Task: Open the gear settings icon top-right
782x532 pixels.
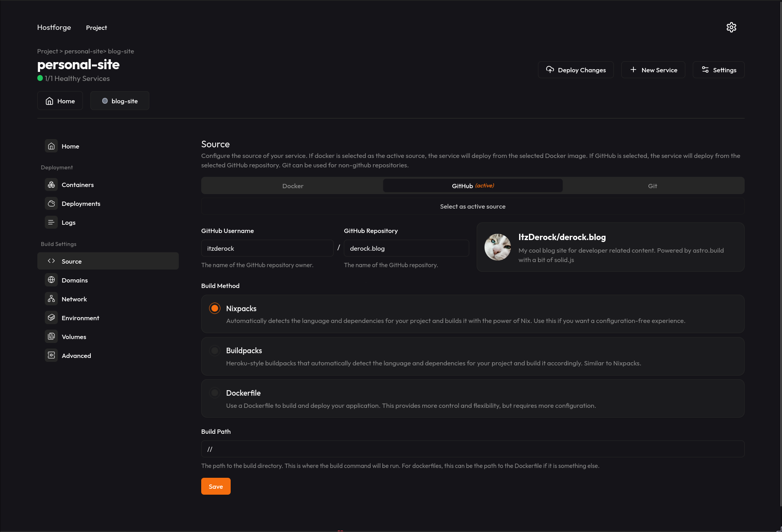Action: (x=731, y=28)
